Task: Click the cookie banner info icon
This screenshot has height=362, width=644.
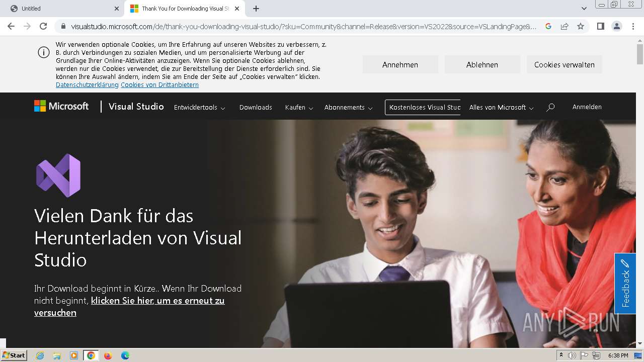Action: (x=44, y=53)
